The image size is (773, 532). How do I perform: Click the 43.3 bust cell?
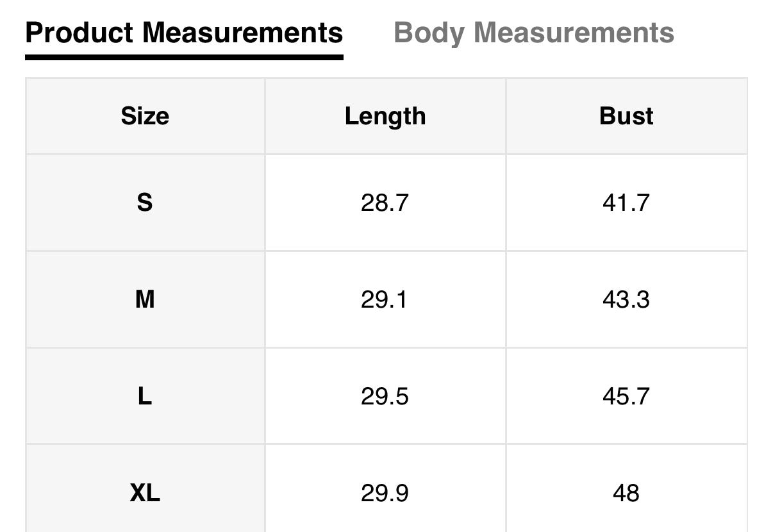(626, 299)
